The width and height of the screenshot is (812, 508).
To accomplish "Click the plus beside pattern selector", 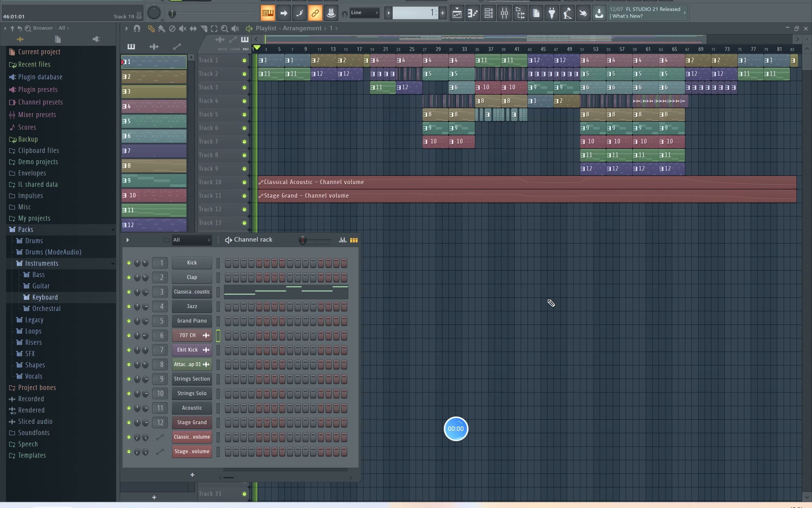I will click(443, 13).
